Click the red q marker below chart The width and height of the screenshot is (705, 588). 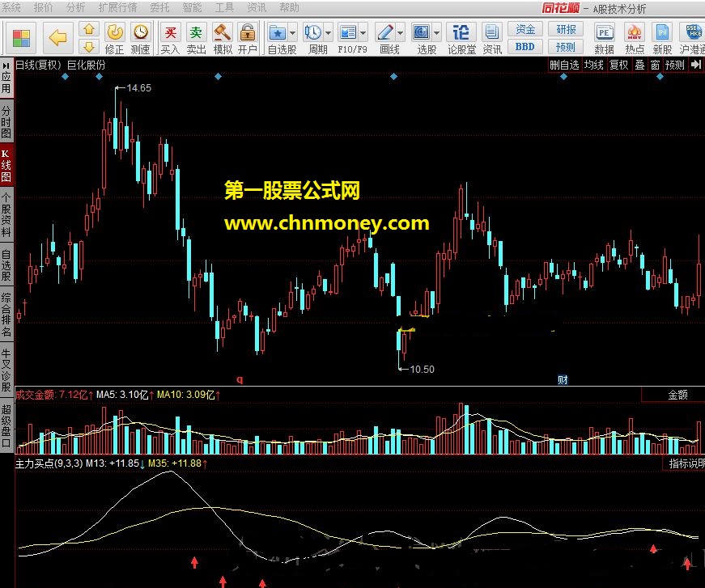(240, 379)
